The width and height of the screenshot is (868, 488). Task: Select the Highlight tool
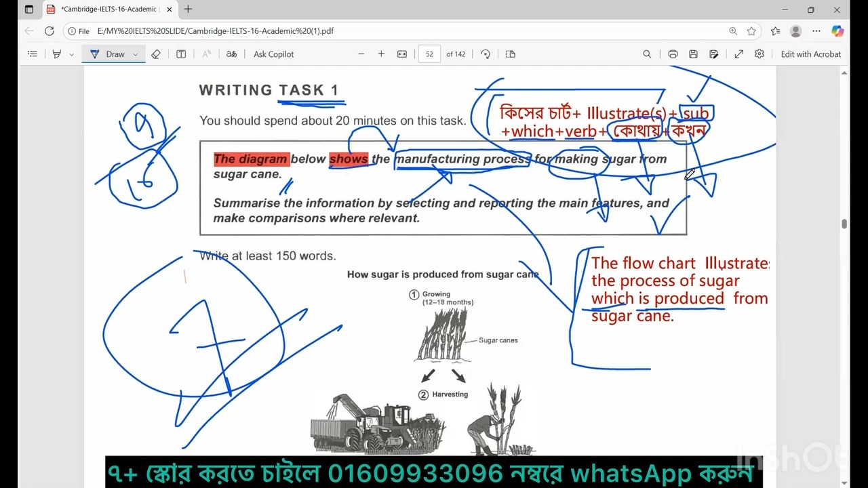click(57, 54)
